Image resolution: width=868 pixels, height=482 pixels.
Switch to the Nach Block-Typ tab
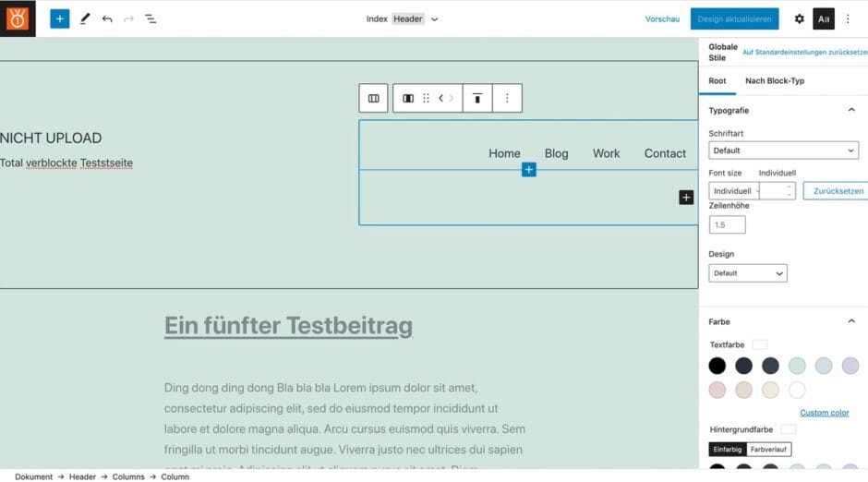tap(775, 81)
